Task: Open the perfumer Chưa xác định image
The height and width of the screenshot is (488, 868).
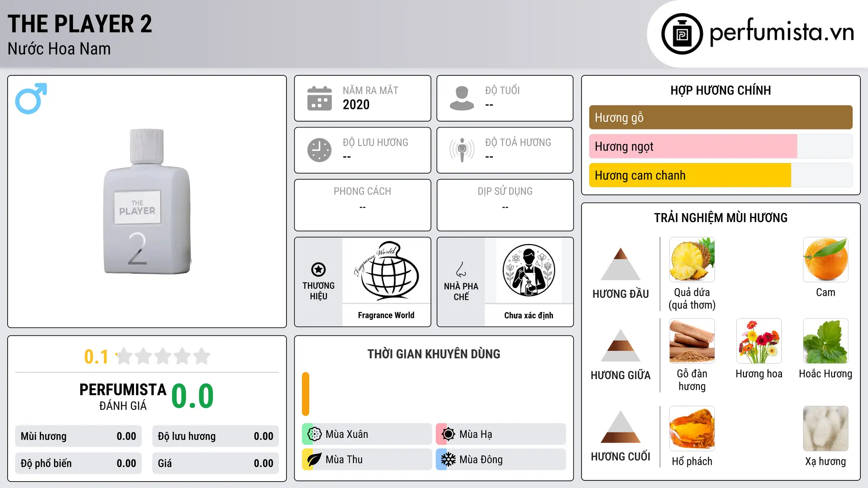Action: [529, 271]
